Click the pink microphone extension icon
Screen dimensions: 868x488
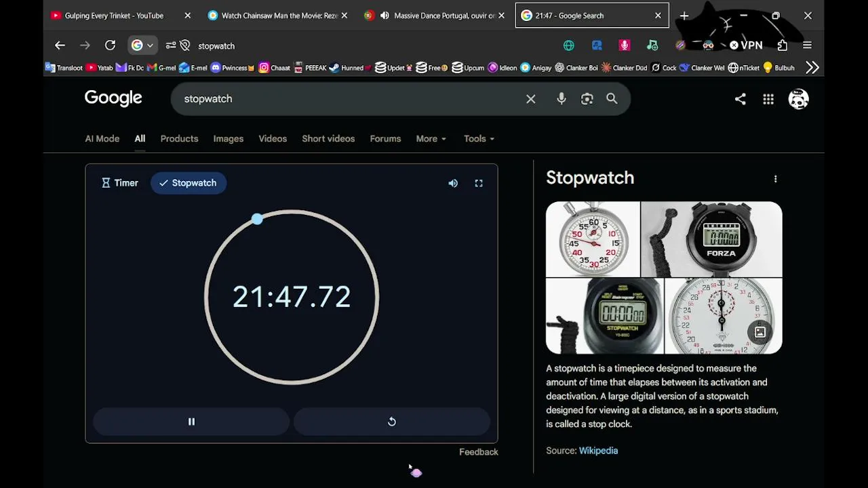625,45
